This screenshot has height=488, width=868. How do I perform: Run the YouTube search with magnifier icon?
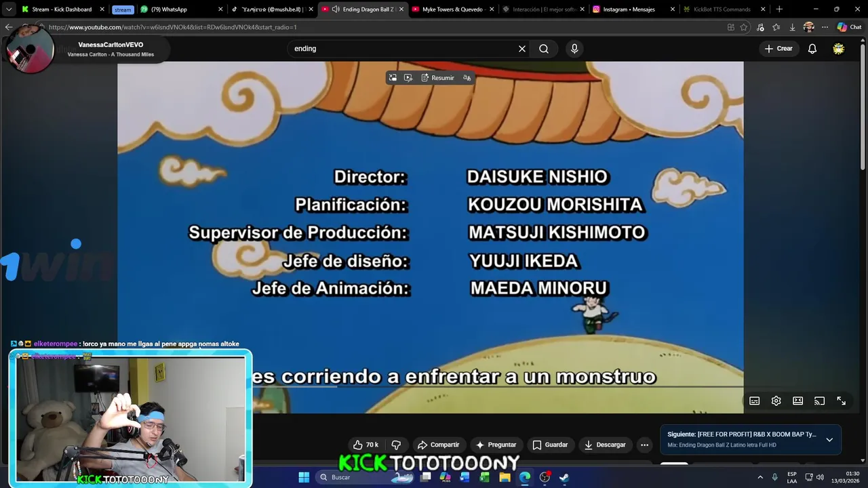(x=544, y=49)
